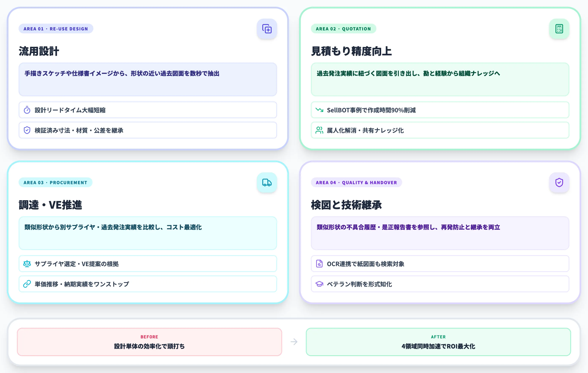Select the link icon beside 単価推移・納期実績をワンストップ

pyautogui.click(x=27, y=284)
